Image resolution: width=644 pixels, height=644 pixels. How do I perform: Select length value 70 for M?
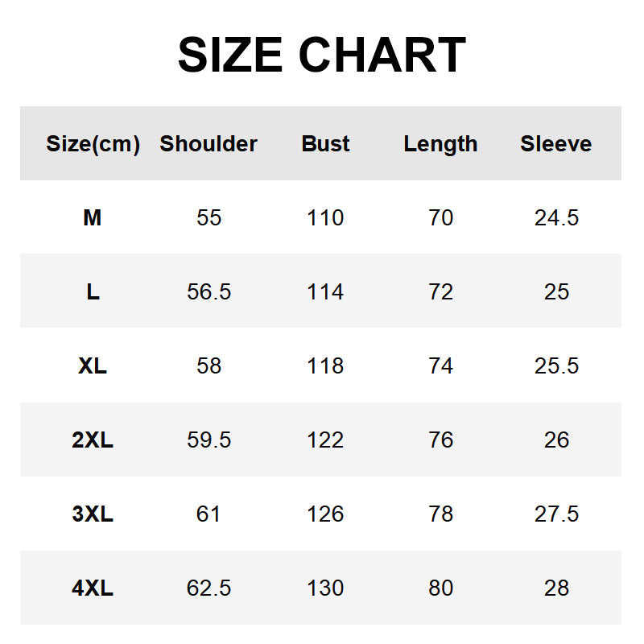tap(440, 217)
